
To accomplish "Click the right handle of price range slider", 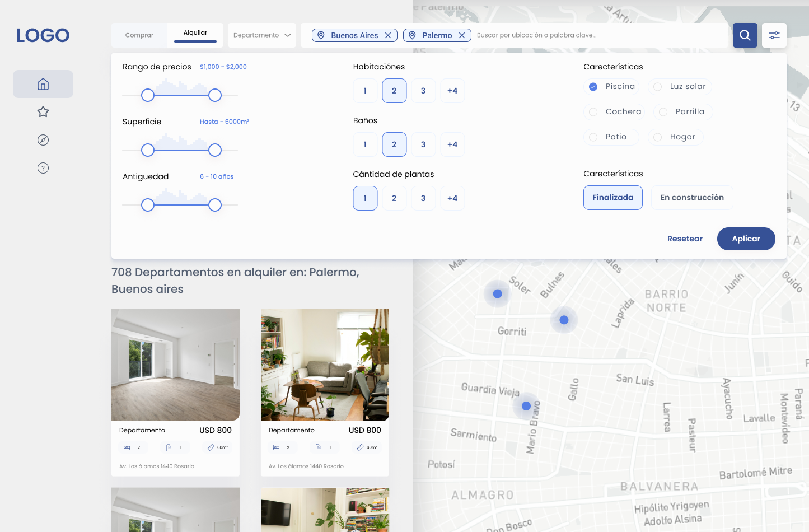I will [x=215, y=95].
